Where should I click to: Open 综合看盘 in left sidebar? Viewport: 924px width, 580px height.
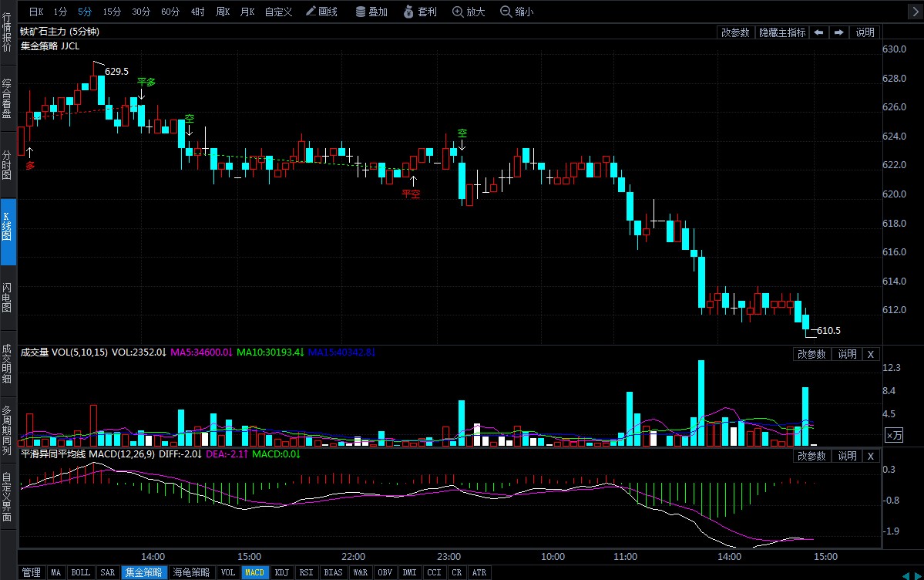(x=7, y=99)
